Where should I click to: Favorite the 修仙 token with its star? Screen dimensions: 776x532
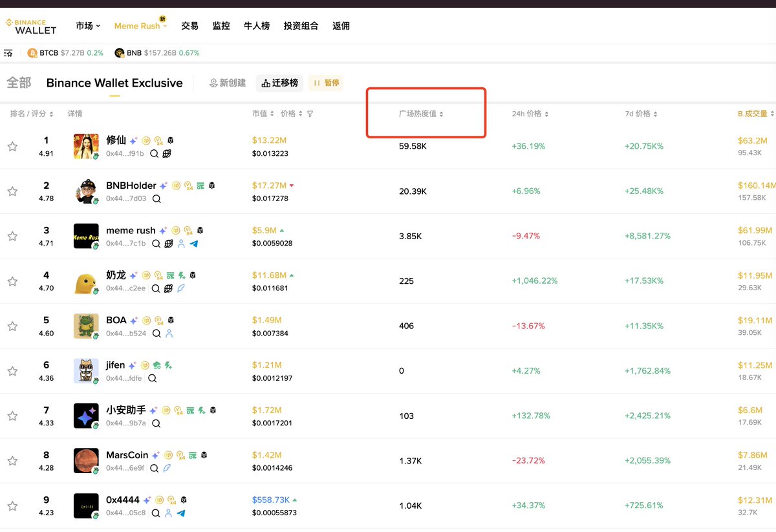click(12, 147)
